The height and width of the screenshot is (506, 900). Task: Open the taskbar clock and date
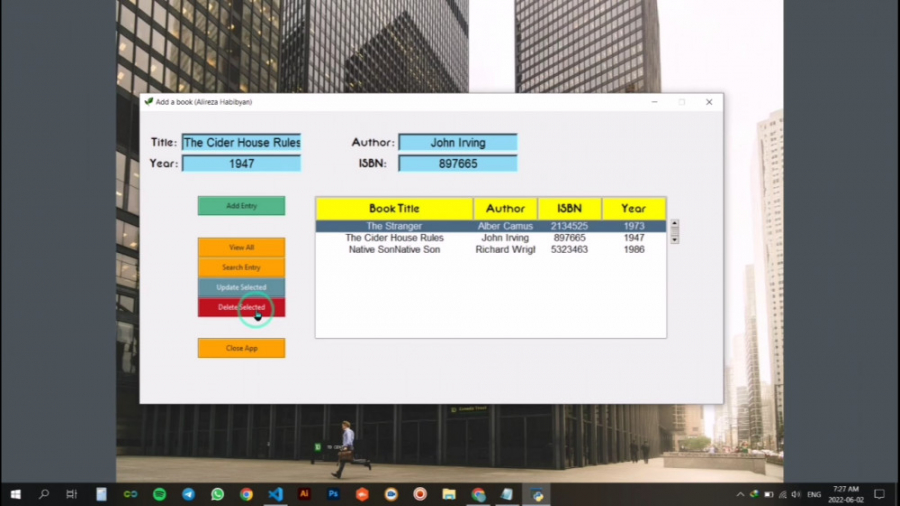point(846,495)
